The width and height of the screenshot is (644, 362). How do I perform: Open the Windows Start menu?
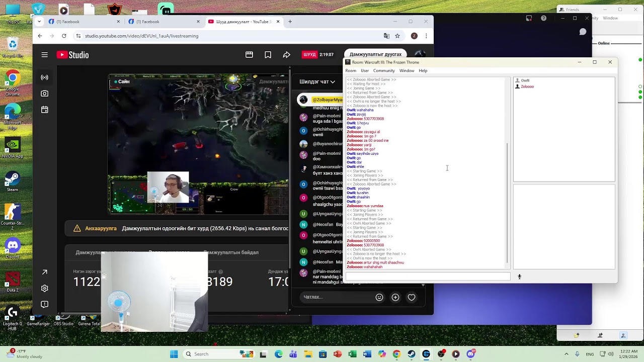pyautogui.click(x=174, y=354)
